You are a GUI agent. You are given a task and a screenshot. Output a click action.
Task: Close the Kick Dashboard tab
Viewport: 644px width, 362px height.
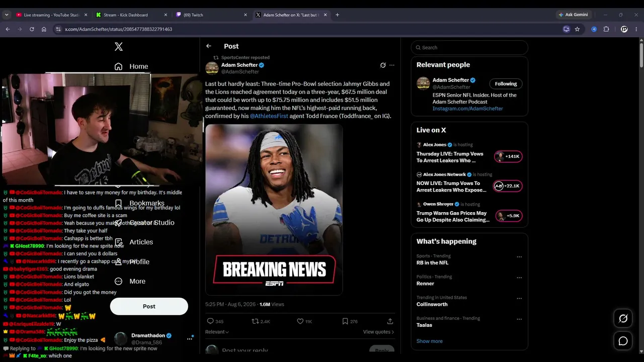pos(166,15)
